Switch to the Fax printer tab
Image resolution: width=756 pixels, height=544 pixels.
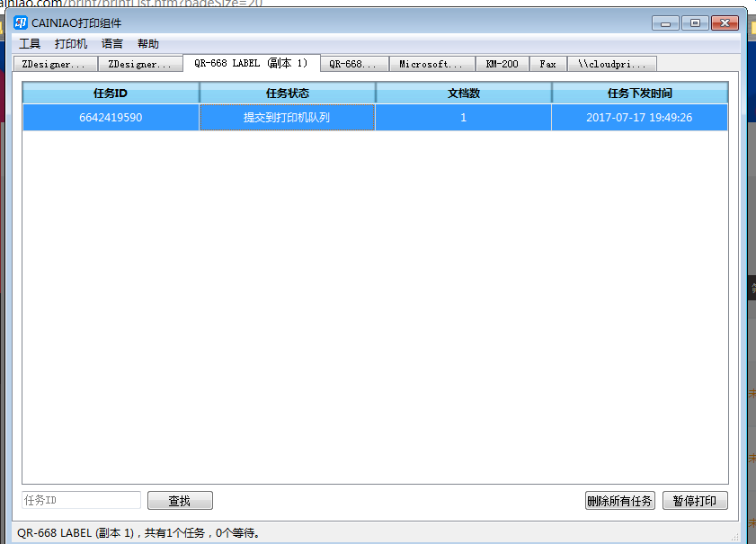547,64
